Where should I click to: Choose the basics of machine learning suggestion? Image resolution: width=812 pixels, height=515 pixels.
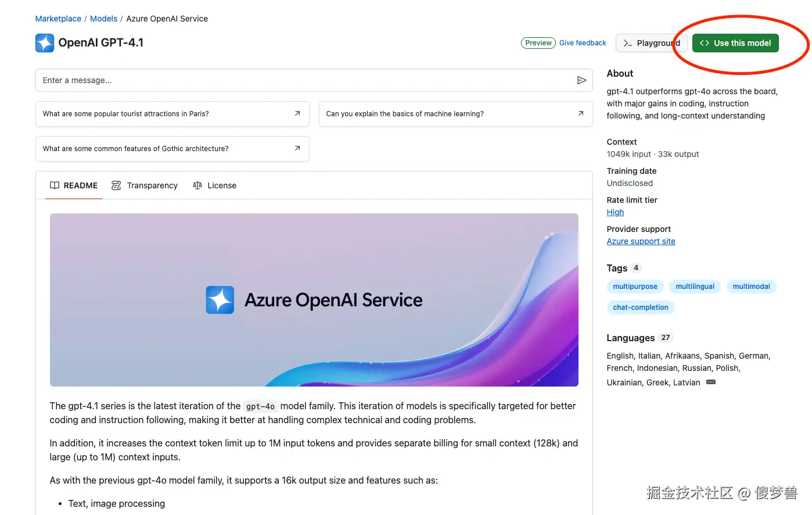pos(455,113)
